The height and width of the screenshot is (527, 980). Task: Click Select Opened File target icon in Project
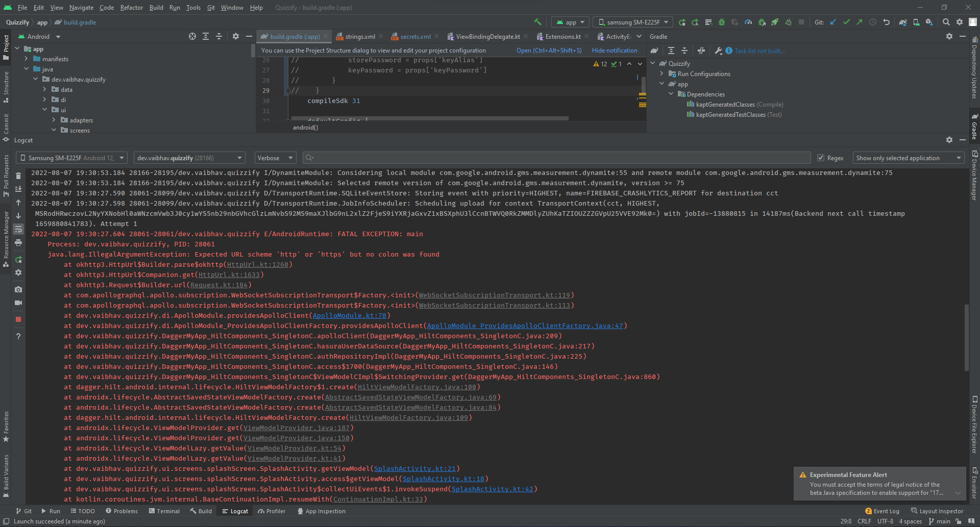pyautogui.click(x=192, y=36)
